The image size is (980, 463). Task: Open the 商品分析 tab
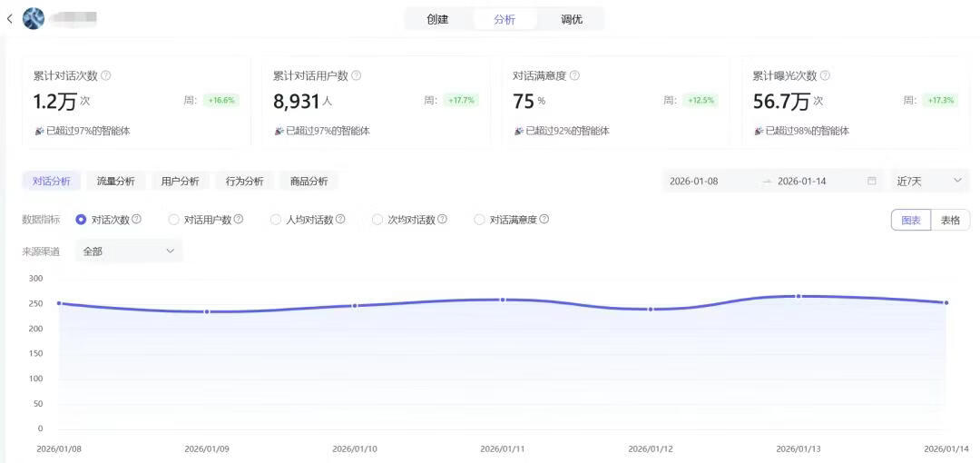point(309,182)
